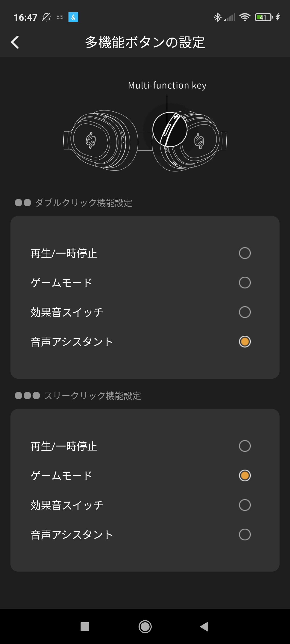Tap the Wi-Fi status icon

245,17
